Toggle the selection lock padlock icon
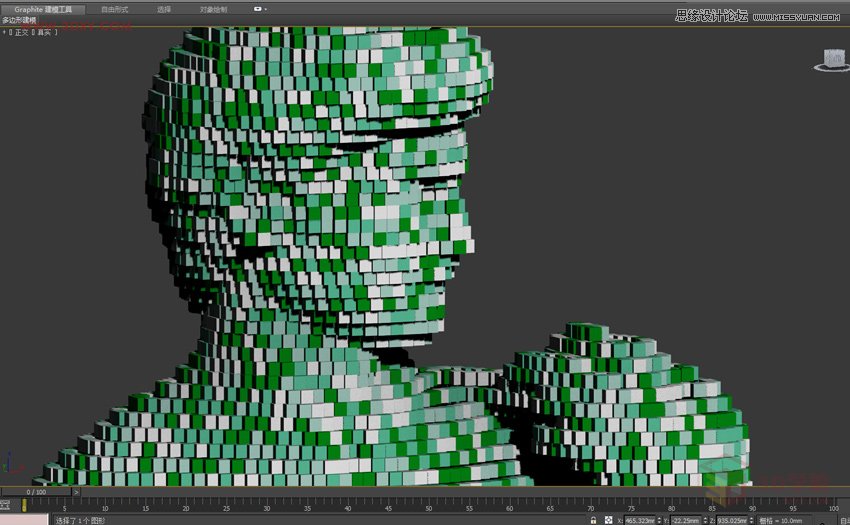 click(x=593, y=520)
